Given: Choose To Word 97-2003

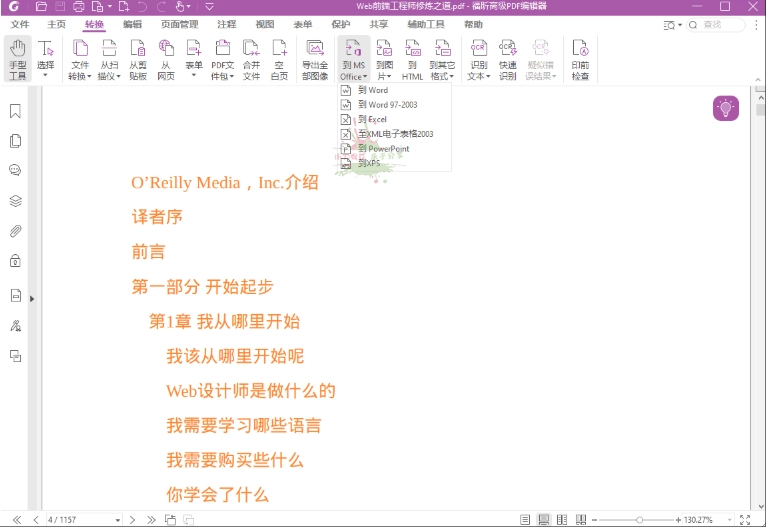Looking at the screenshot, I should coord(394,105).
